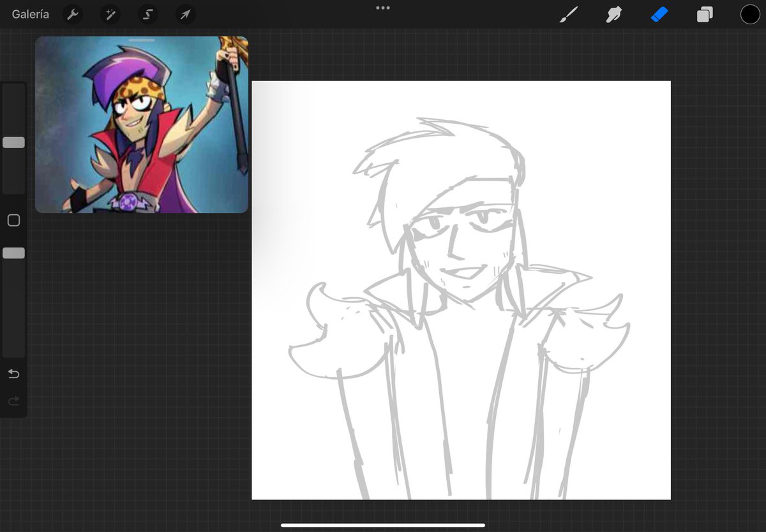Tap the iPad home indicator bar
This screenshot has width=766, height=532.
(x=383, y=525)
